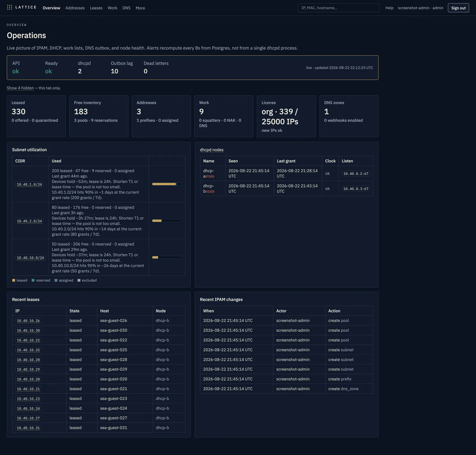This screenshot has height=455, width=476.
Task: Select the dhcp-b stale node name
Action: coord(209,189)
